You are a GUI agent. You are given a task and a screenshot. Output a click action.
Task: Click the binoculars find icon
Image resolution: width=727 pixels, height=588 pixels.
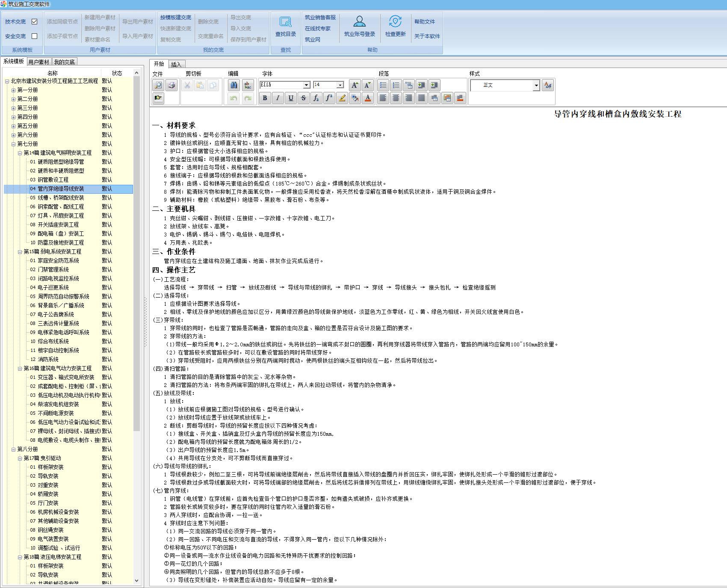234,85
